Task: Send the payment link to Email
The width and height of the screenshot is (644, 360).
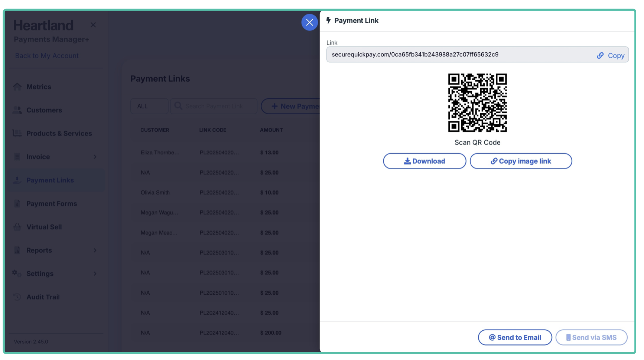Action: pos(515,337)
